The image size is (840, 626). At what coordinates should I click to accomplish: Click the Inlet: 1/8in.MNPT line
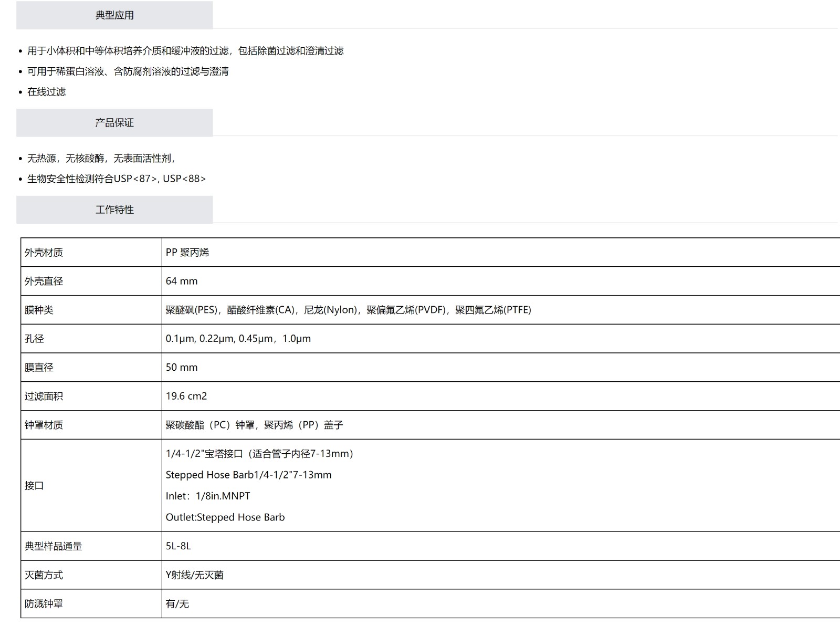(208, 496)
